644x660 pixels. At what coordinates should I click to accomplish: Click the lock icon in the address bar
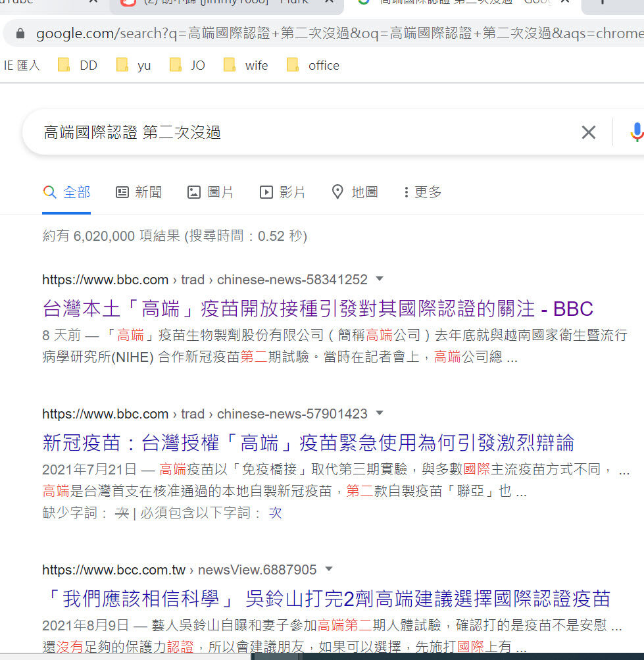point(20,34)
